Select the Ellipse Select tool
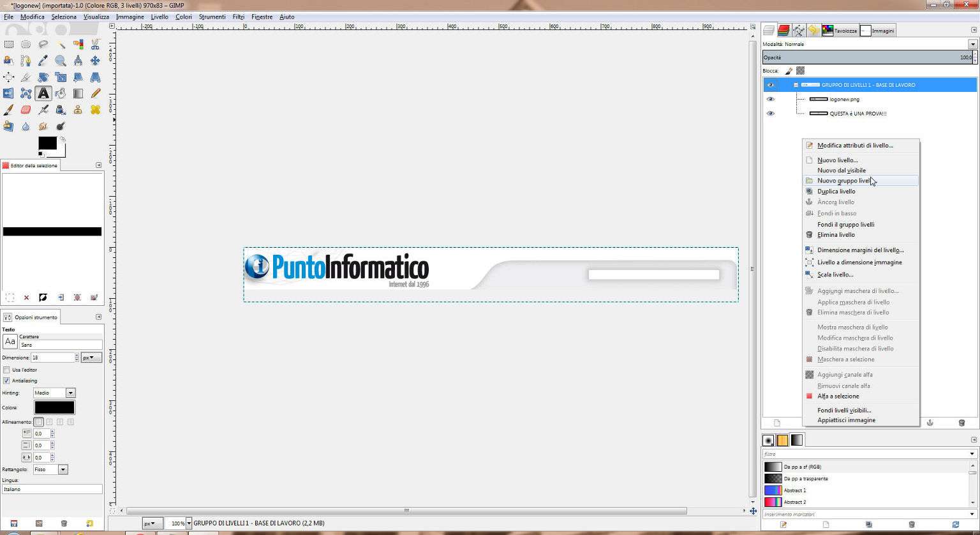980x535 pixels. 26,44
